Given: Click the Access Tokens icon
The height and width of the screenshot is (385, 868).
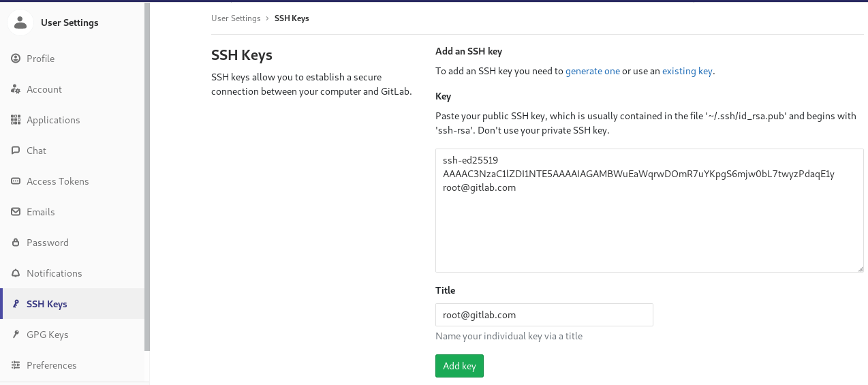Looking at the screenshot, I should pos(16,181).
